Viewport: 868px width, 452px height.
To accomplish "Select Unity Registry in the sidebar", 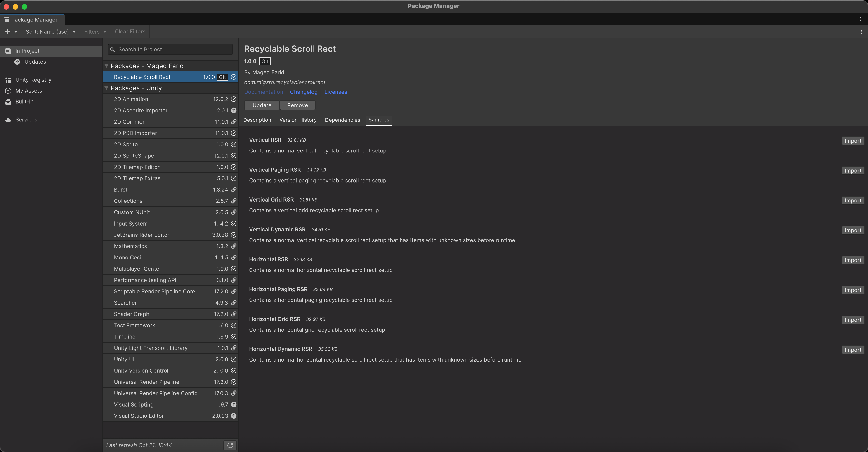I will tap(34, 80).
